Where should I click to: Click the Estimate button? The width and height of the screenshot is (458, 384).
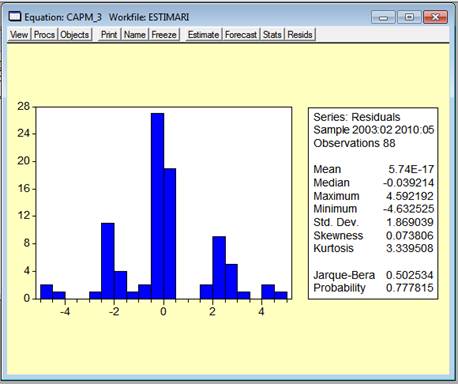pos(203,35)
